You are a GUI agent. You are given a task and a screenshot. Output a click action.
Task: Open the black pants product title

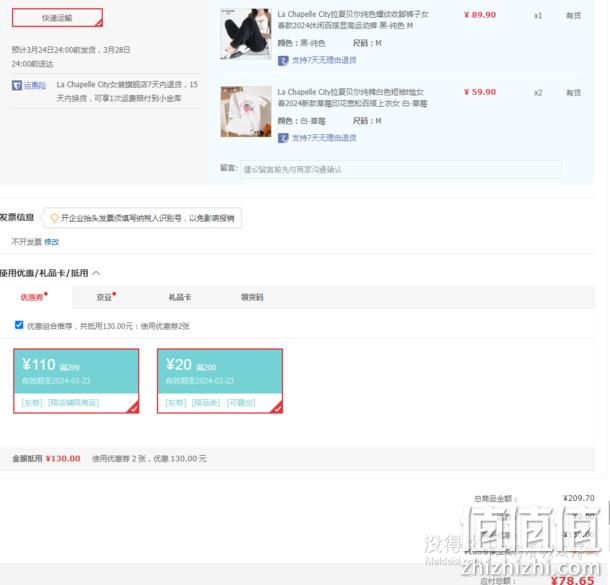(353, 20)
